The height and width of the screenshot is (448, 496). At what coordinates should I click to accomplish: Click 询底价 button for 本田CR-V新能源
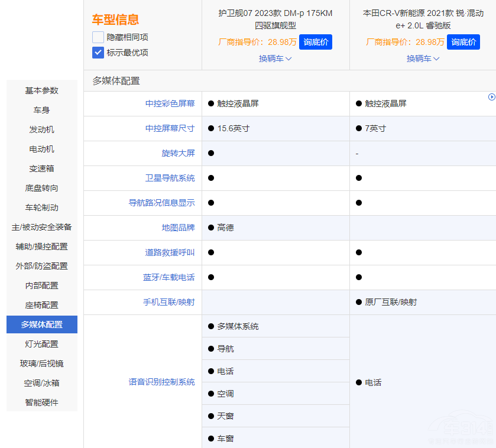tap(463, 42)
